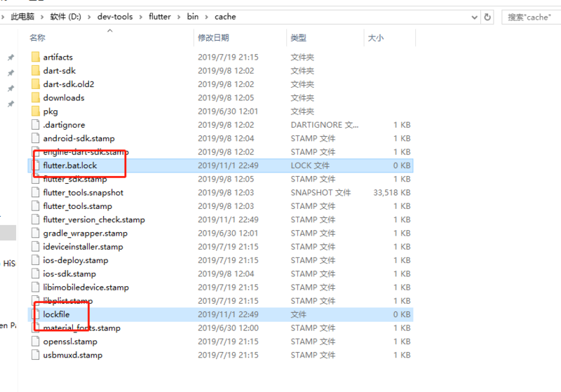Image resolution: width=561 pixels, height=392 pixels.
Task: Click the ios-deploy.stamp file icon
Action: [36, 260]
